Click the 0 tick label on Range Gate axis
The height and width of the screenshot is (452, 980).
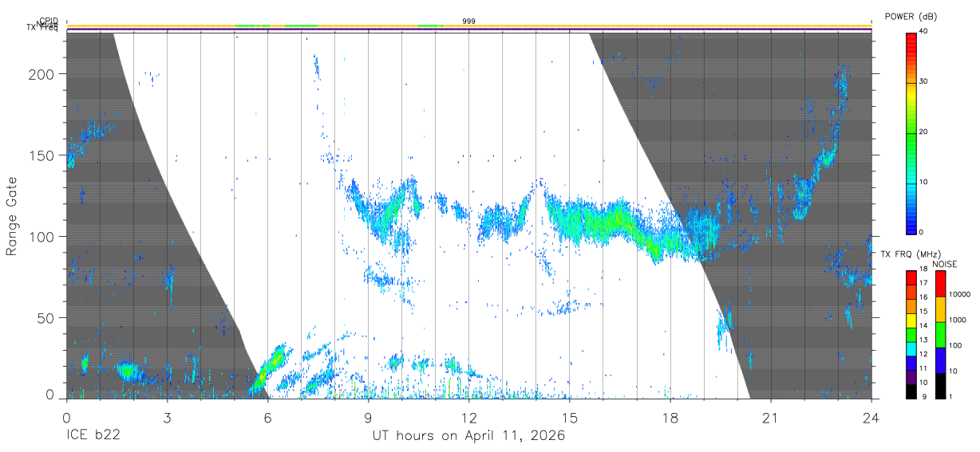(50, 395)
